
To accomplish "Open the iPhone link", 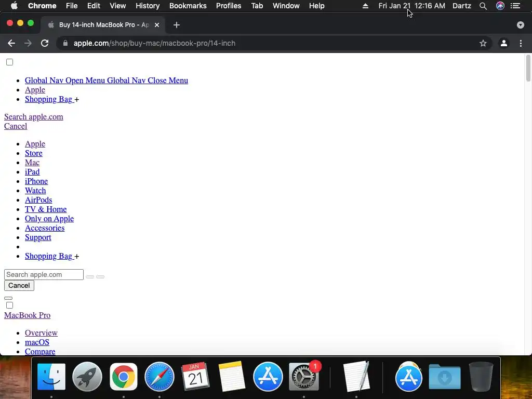I will [x=36, y=181].
